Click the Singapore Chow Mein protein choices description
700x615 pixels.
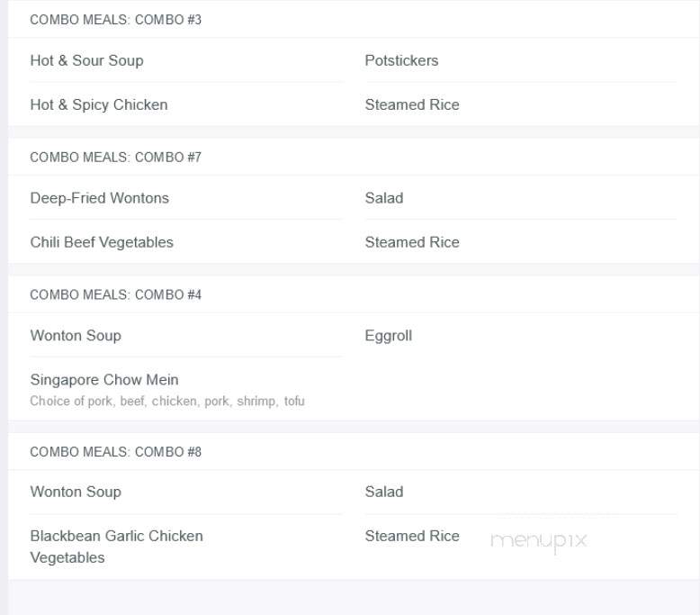tap(167, 401)
